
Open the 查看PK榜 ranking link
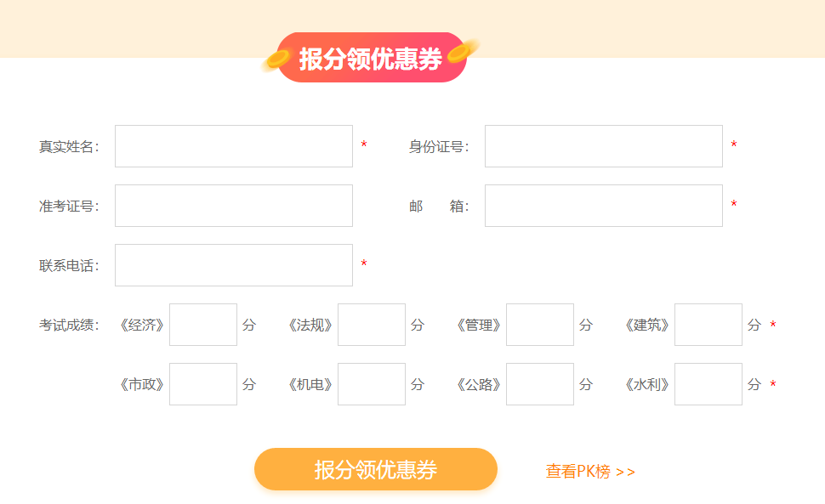(590, 468)
